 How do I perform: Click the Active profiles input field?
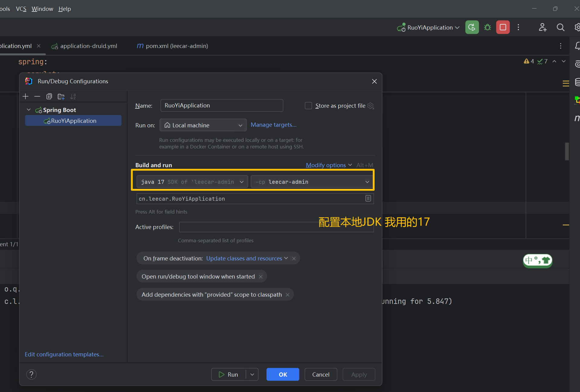(x=248, y=227)
